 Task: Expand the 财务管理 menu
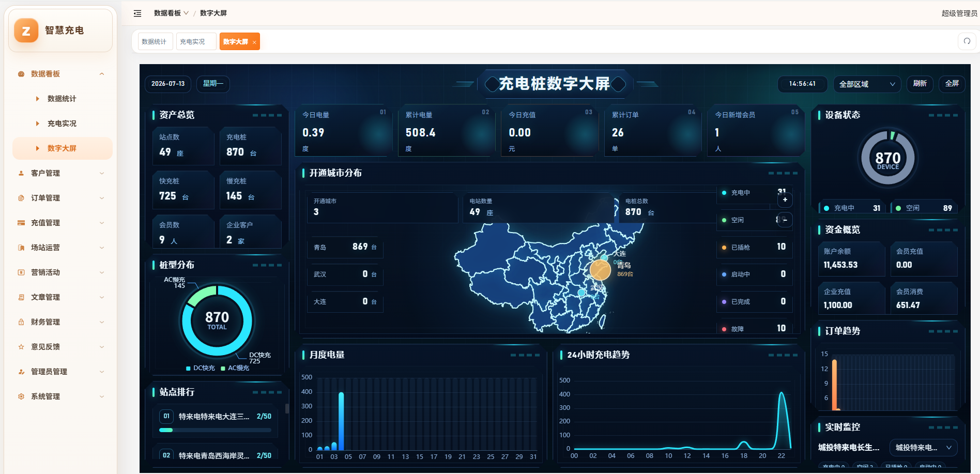(102, 322)
